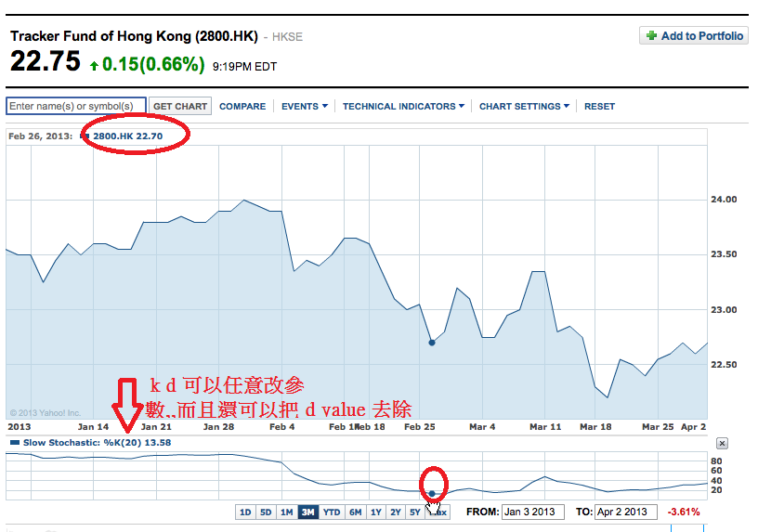The image size is (758, 532).
Task: Click the Mar 18 date axis label
Action: pyautogui.click(x=595, y=427)
